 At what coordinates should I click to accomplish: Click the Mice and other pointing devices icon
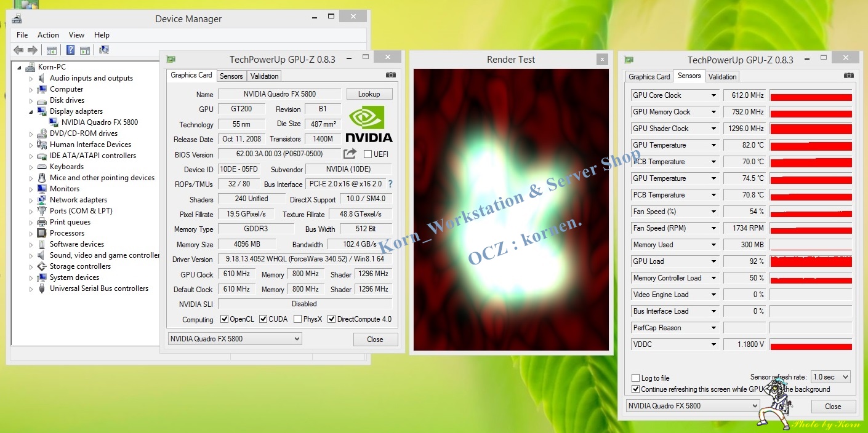click(42, 178)
